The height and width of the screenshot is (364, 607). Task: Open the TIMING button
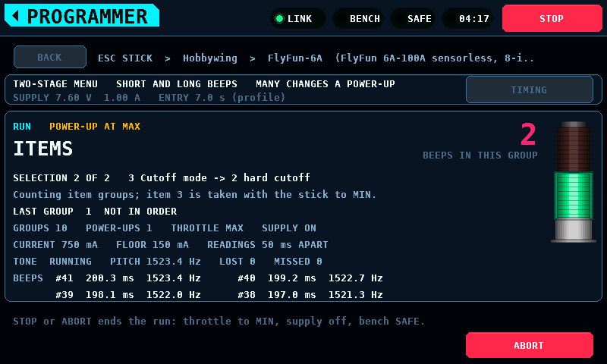pyautogui.click(x=529, y=89)
